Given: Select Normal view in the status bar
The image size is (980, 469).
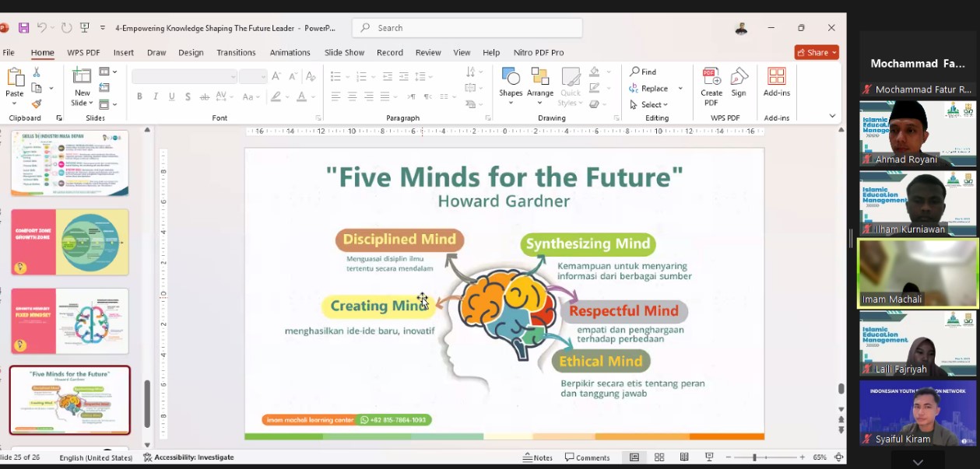Looking at the screenshot, I should tap(634, 457).
